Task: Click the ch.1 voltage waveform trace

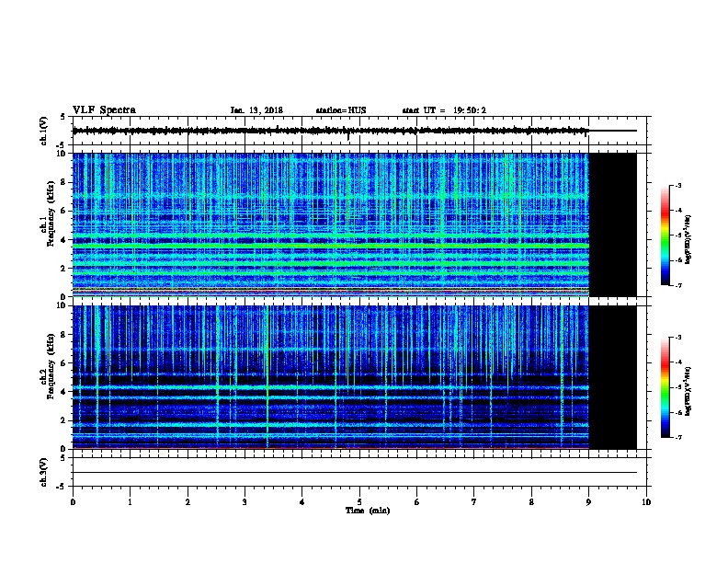Action: coord(331,131)
